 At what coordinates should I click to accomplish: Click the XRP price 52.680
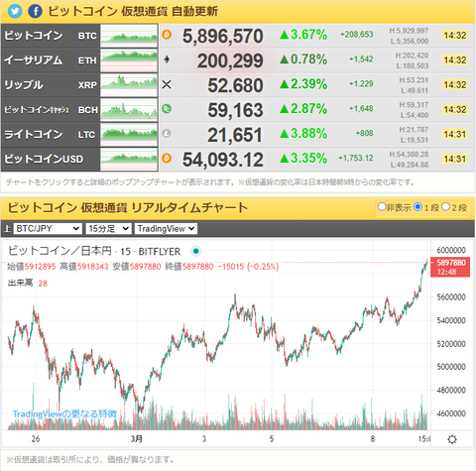pyautogui.click(x=235, y=85)
